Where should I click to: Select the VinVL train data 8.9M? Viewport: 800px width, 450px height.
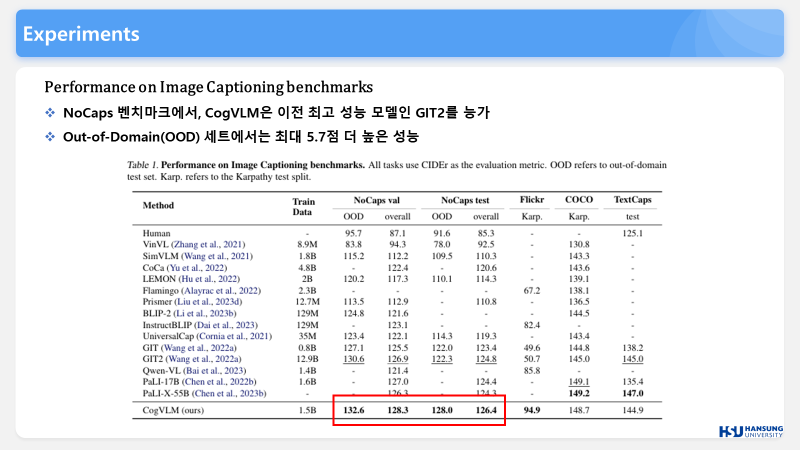click(x=307, y=244)
